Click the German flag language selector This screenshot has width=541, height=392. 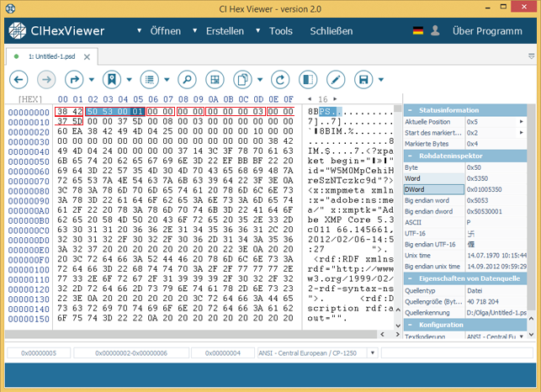418,31
